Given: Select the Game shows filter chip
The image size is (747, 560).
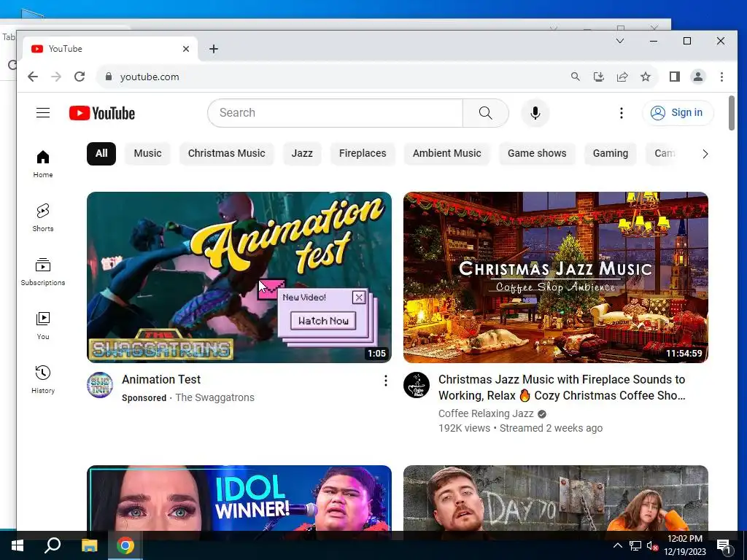Looking at the screenshot, I should (x=537, y=153).
